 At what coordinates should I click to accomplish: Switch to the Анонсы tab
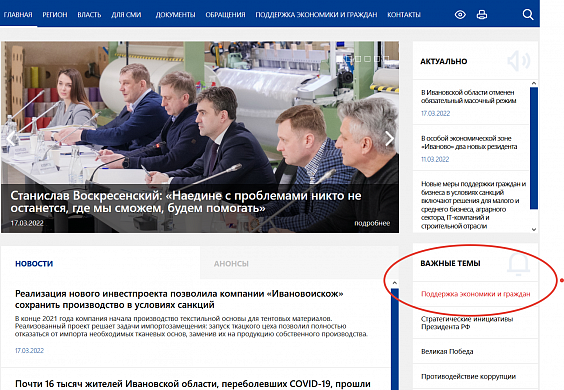pos(231,264)
